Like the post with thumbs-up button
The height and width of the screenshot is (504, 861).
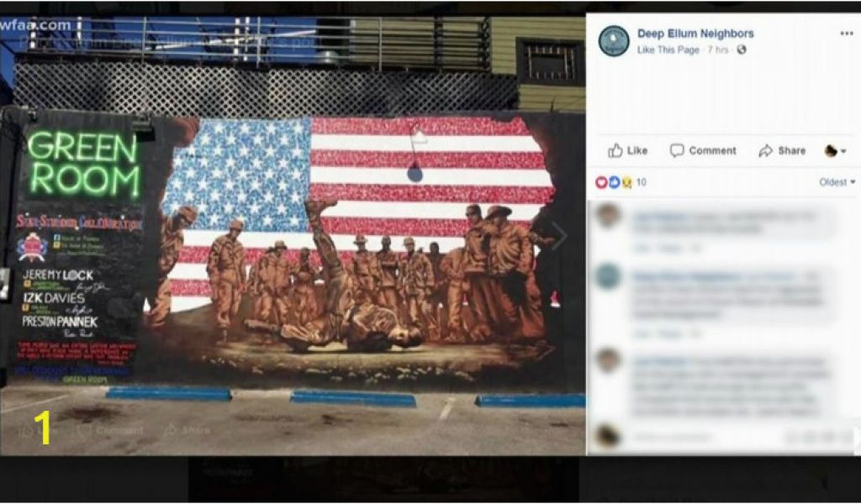pyautogui.click(x=627, y=151)
